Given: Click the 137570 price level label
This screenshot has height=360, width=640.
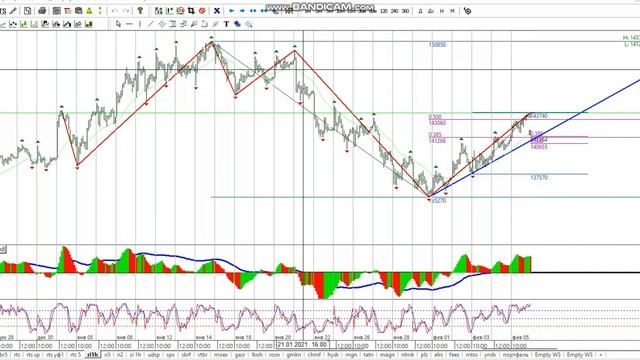Looking at the screenshot, I should tap(539, 178).
